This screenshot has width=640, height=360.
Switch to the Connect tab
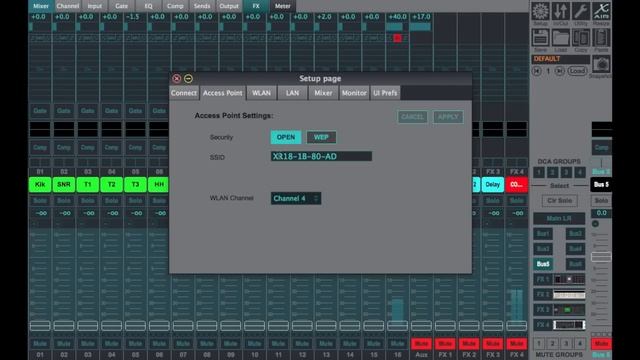(x=184, y=93)
